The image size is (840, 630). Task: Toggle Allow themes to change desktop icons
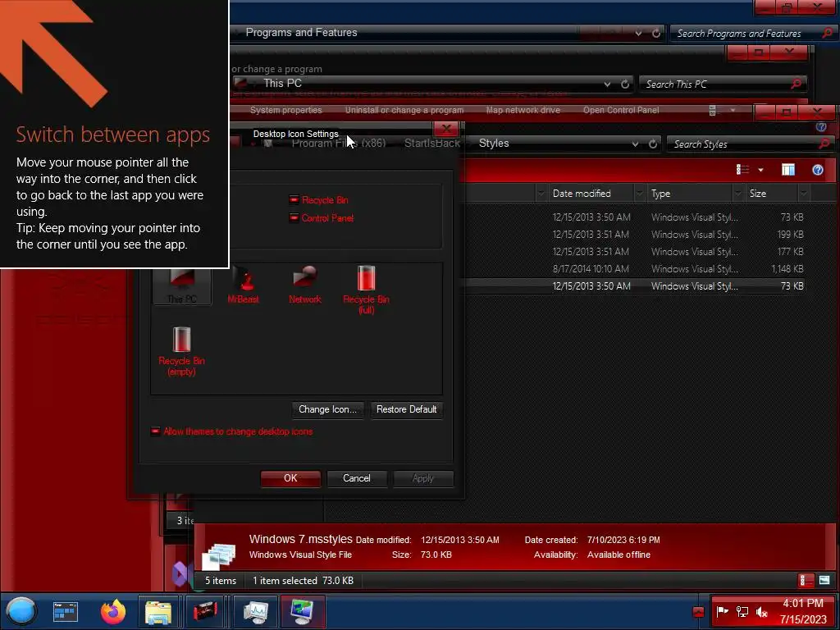[x=155, y=431]
